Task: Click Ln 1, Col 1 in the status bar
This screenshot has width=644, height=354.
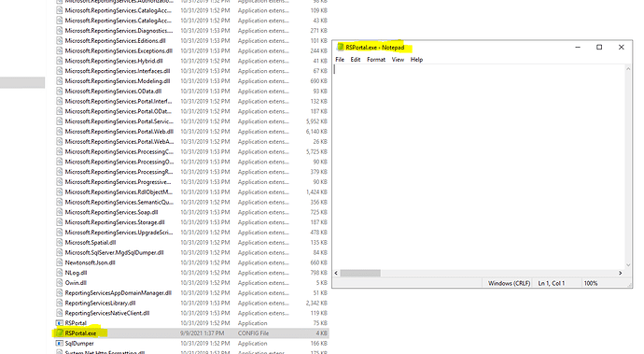Action: point(552,283)
